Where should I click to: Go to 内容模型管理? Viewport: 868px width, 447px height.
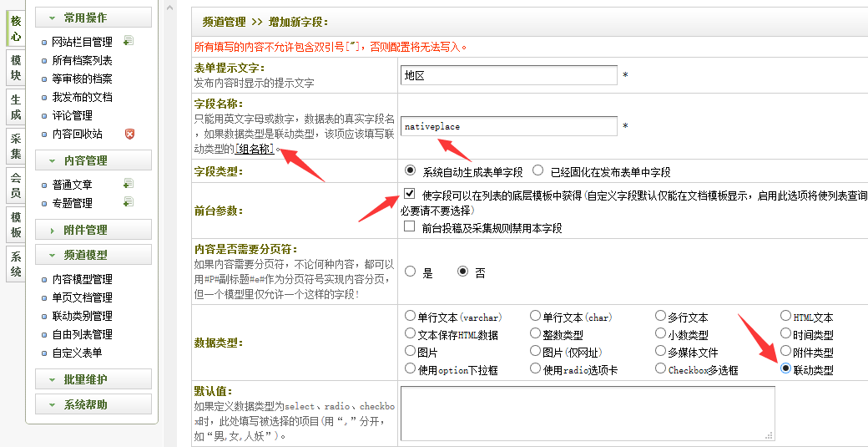coord(82,279)
